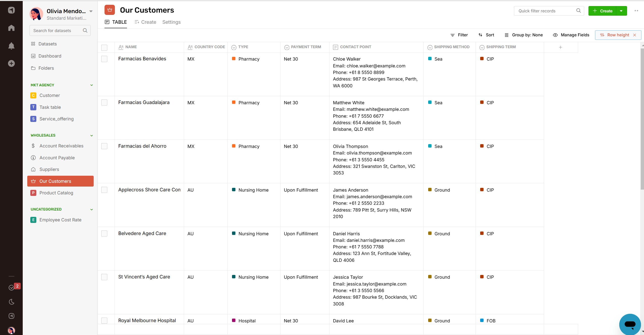
Task: Click the green Create button
Action: tap(602, 11)
